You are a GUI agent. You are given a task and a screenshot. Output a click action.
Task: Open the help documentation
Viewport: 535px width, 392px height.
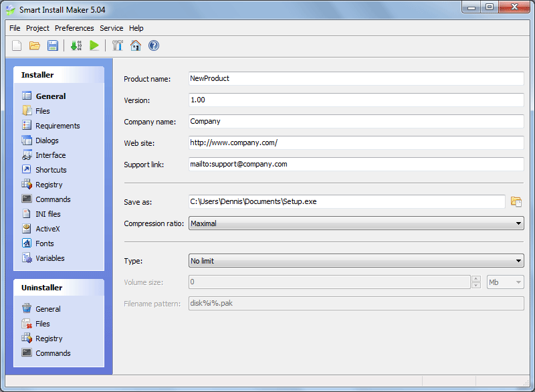click(x=154, y=45)
